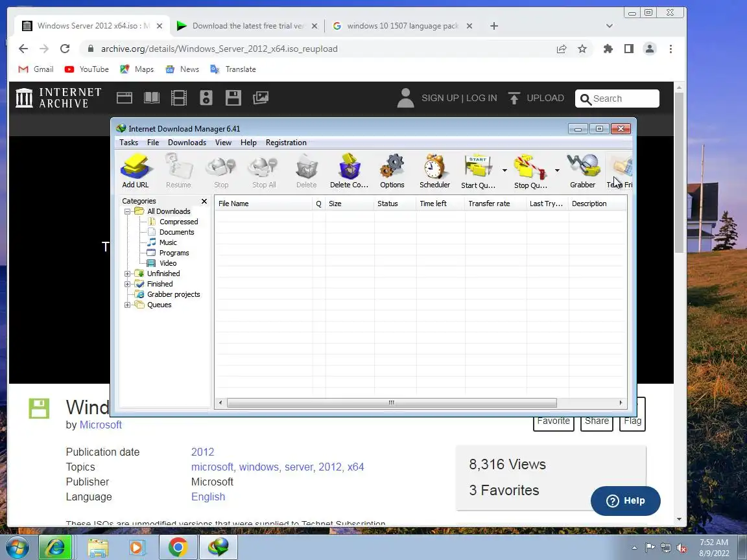
Task: Open Internet Explorer from taskbar
Action: tap(56, 547)
